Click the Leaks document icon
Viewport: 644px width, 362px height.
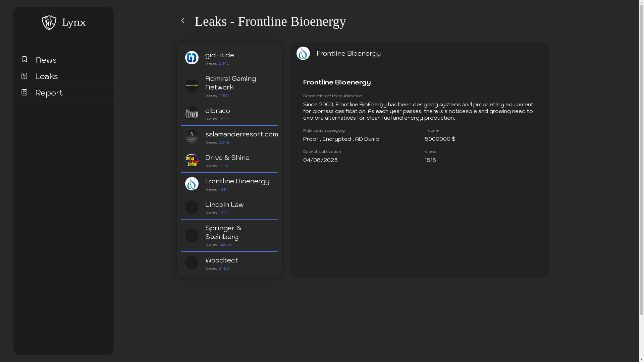pyautogui.click(x=24, y=76)
